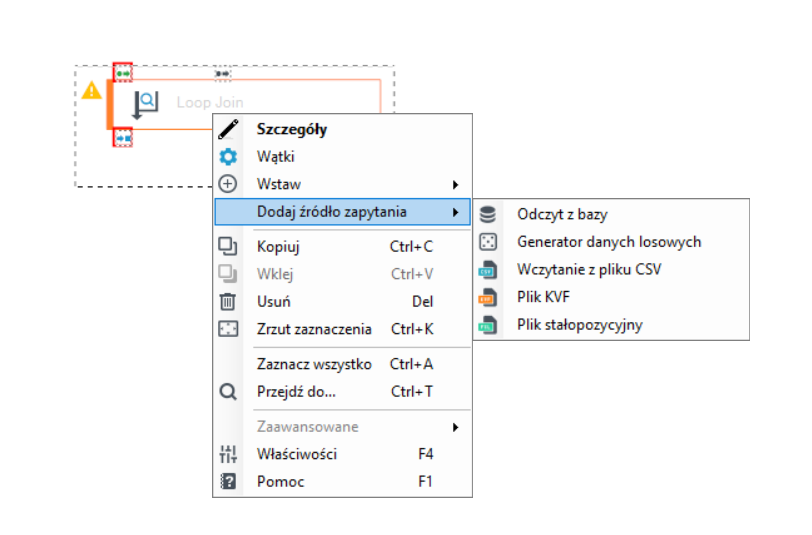This screenshot has height=535, width=812.
Task: Select Plik stałopozycyjny source
Action: pos(611,325)
